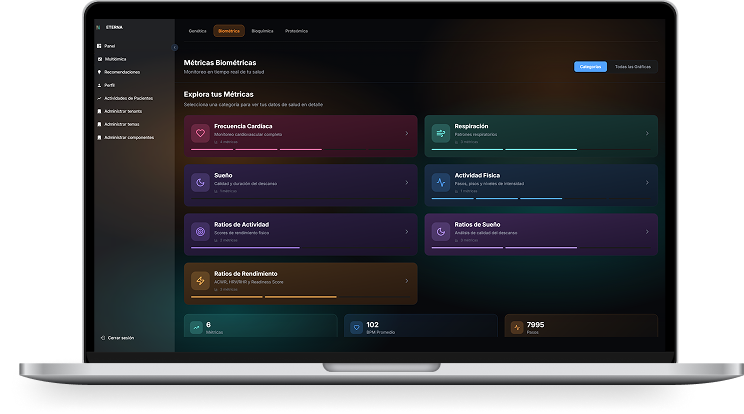This screenshot has width=744, height=414.
Task: Click the moon icon on Ratios de Sueño
Action: click(440, 231)
